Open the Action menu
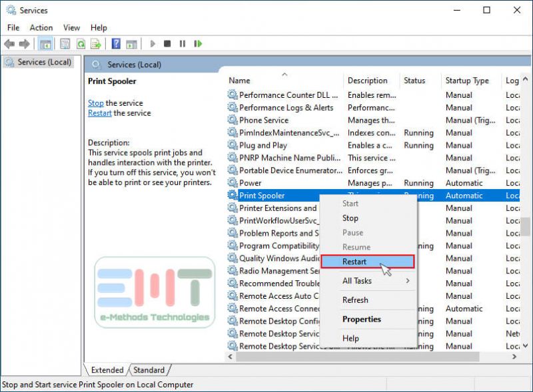This screenshot has width=533, height=392. 41,27
